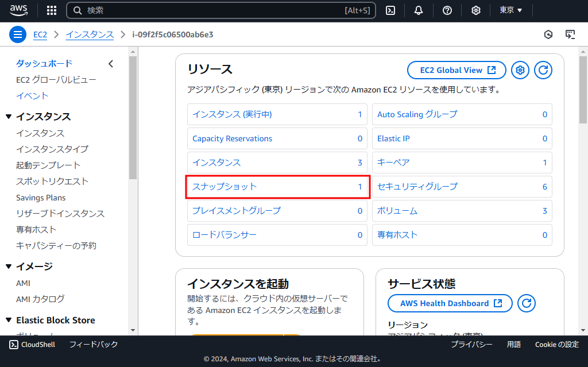This screenshot has height=367, width=588.
Task: Click the EC2 breadcrumb link
Action: 40,34
